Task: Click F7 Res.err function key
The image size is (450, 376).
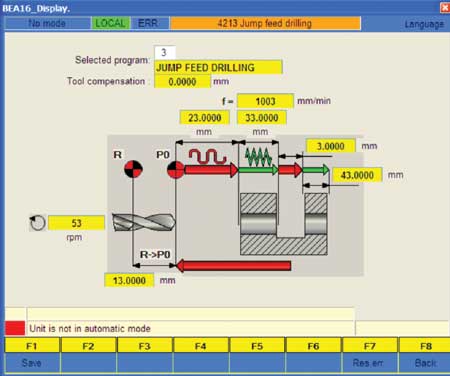Action: coord(369,355)
